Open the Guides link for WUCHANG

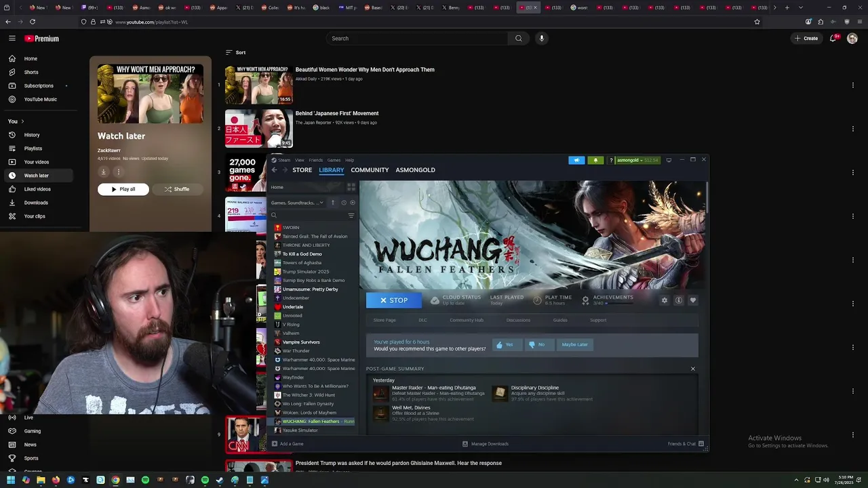pyautogui.click(x=560, y=320)
